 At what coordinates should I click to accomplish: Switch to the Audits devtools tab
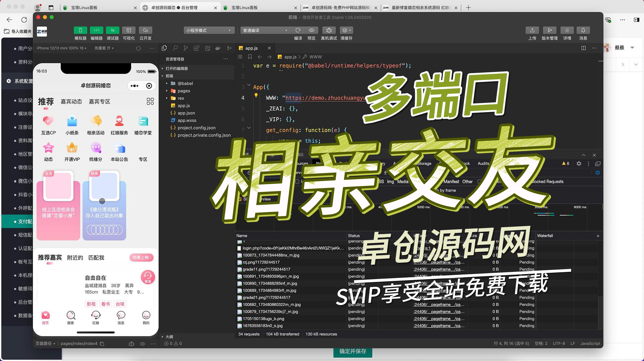[483, 163]
